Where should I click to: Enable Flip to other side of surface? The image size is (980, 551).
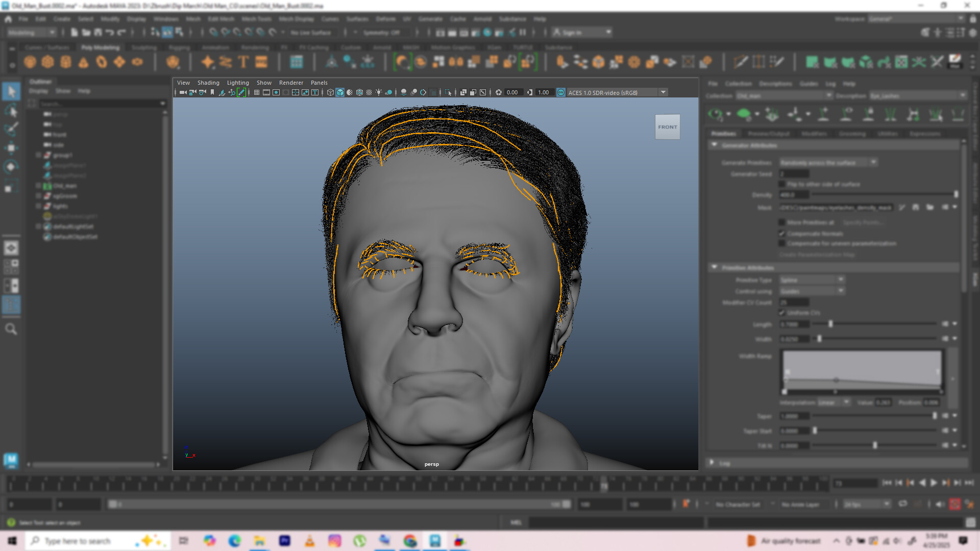coord(781,184)
